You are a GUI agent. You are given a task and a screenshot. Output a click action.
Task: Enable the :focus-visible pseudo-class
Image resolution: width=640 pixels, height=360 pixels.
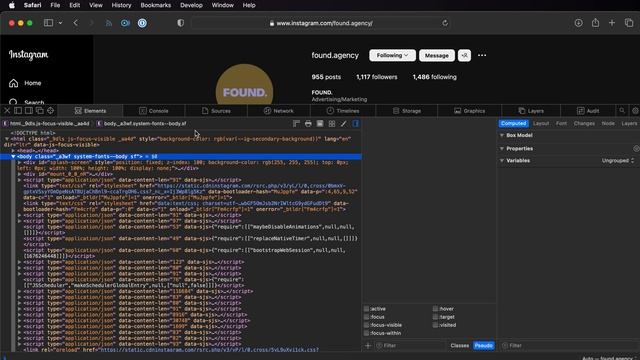tap(366, 325)
